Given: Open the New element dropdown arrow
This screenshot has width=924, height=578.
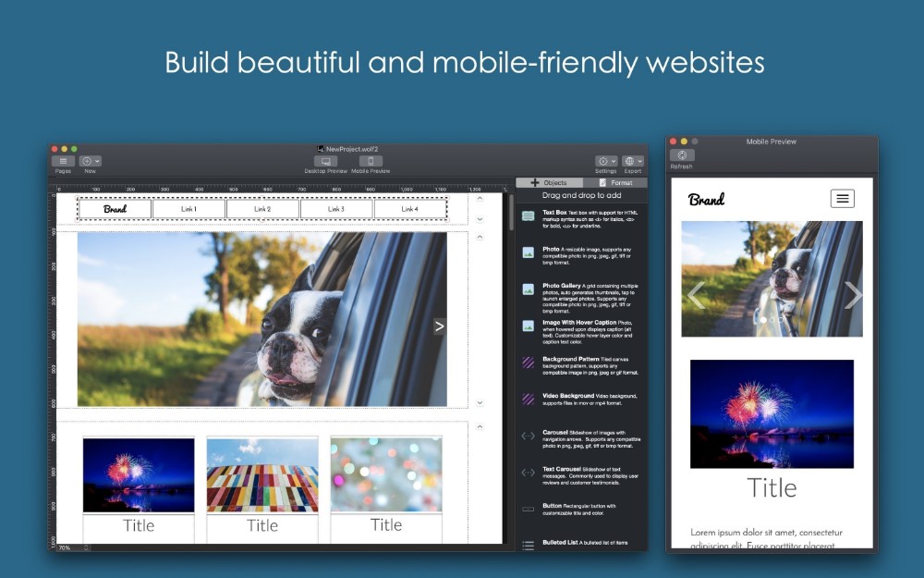Looking at the screenshot, I should 98,160.
